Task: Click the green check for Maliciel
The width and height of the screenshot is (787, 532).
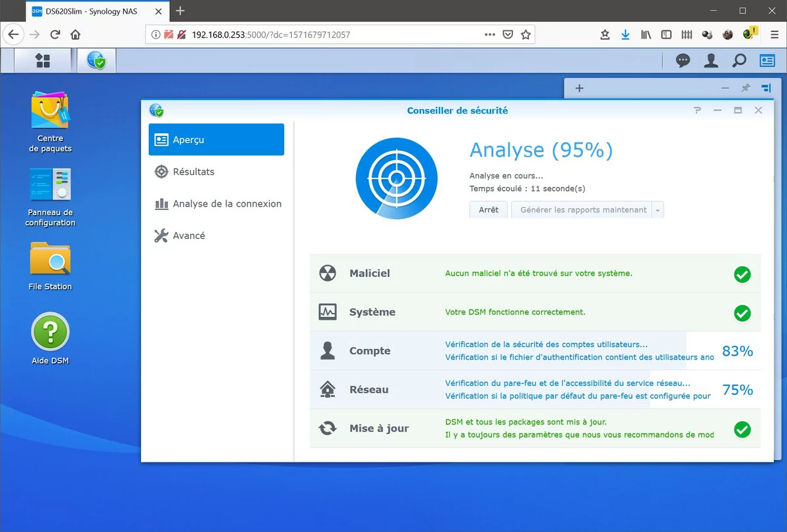Action: coord(742,274)
